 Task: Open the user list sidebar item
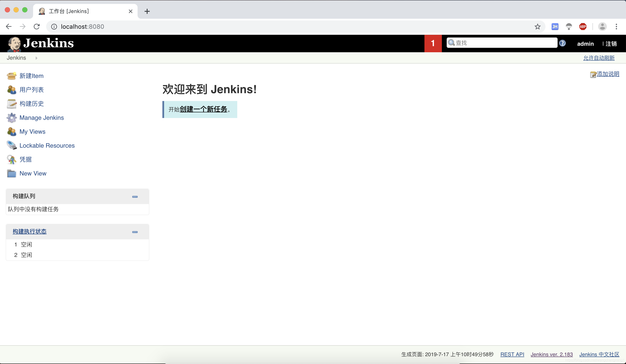[x=32, y=90]
